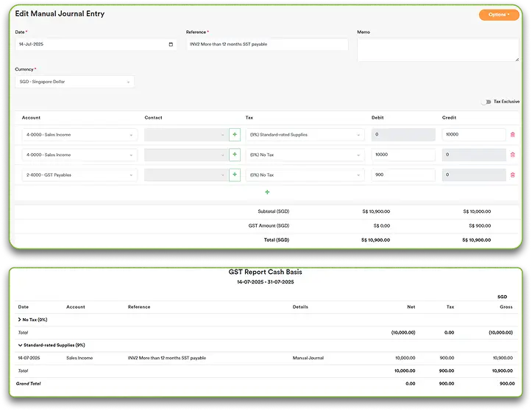Open the (9%) Standard-rated Supplies tax dropdown
This screenshot has width=532, height=411.
(305, 135)
